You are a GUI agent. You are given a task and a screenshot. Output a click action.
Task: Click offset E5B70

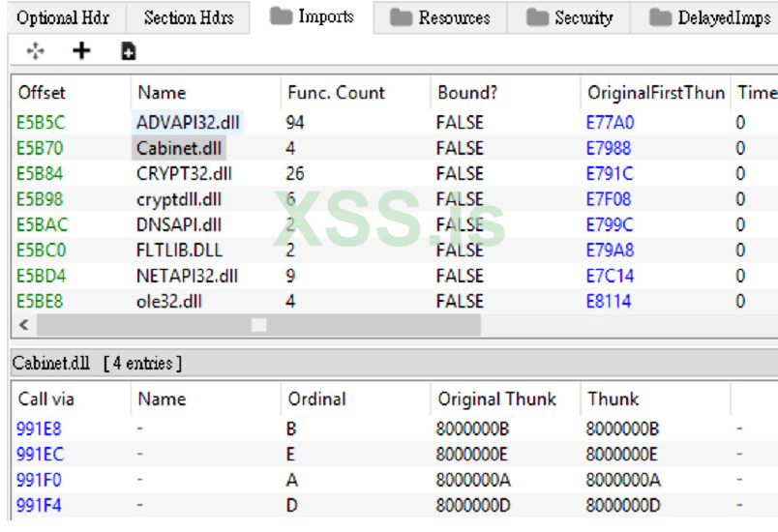pos(40,148)
